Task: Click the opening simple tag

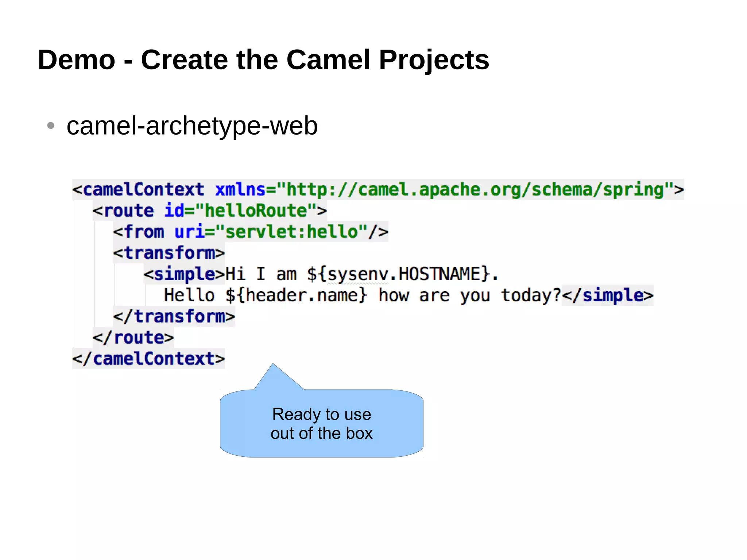Action: click(184, 274)
